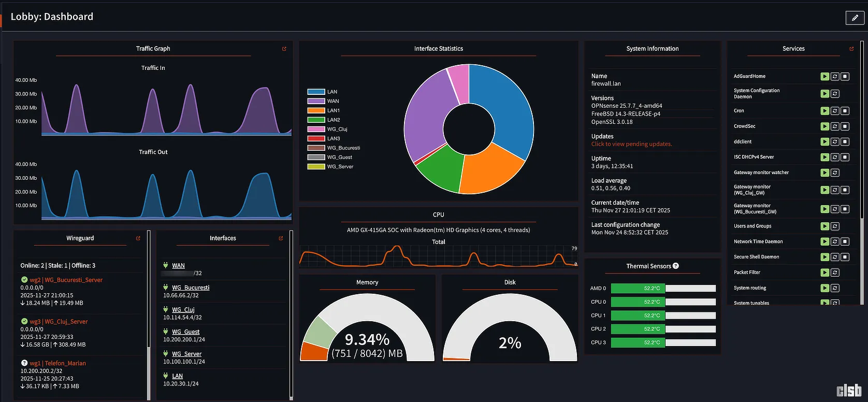Click the pencil edit dashboard button

855,18
